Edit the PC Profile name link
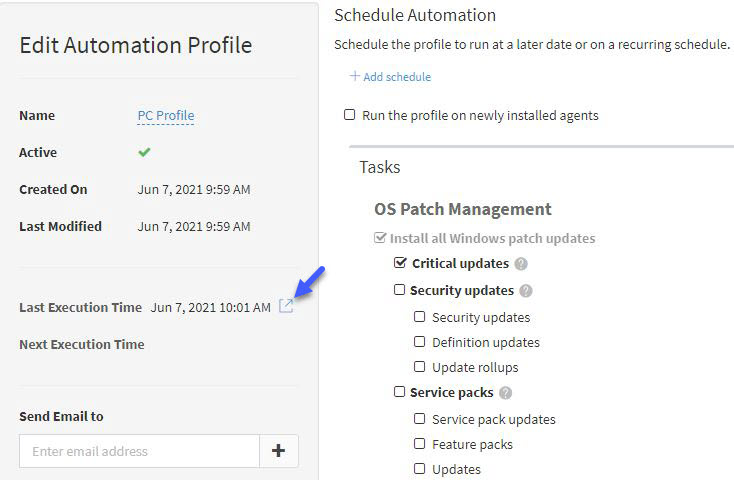734x480 pixels. [x=166, y=116]
